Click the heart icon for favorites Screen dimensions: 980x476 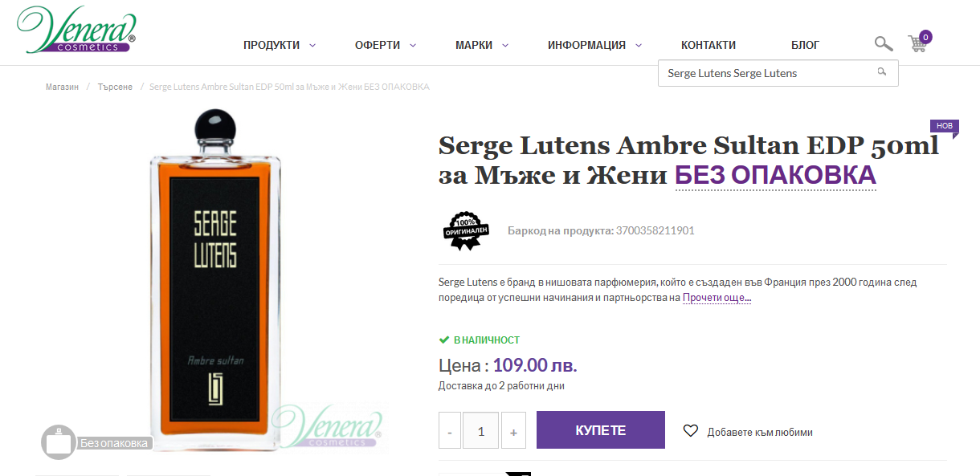click(691, 431)
